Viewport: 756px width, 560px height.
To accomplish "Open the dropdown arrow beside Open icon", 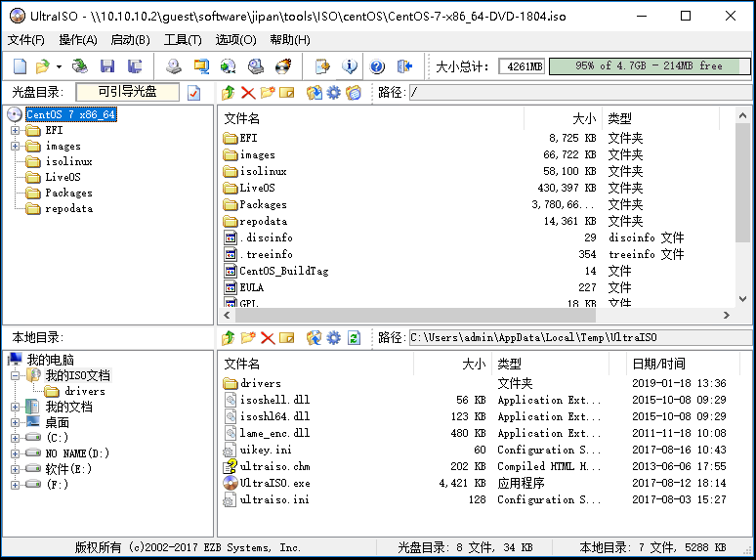I will click(59, 66).
